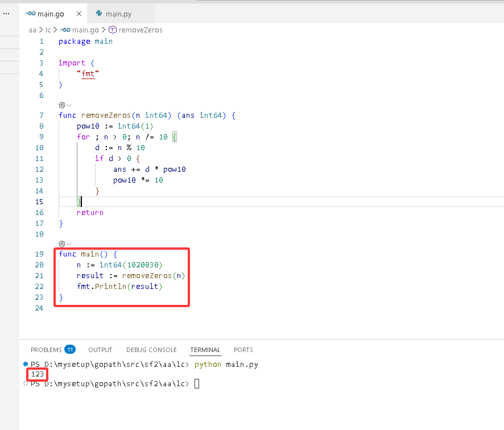
Task: Click the 'import' keyword on line 3
Action: (72, 63)
